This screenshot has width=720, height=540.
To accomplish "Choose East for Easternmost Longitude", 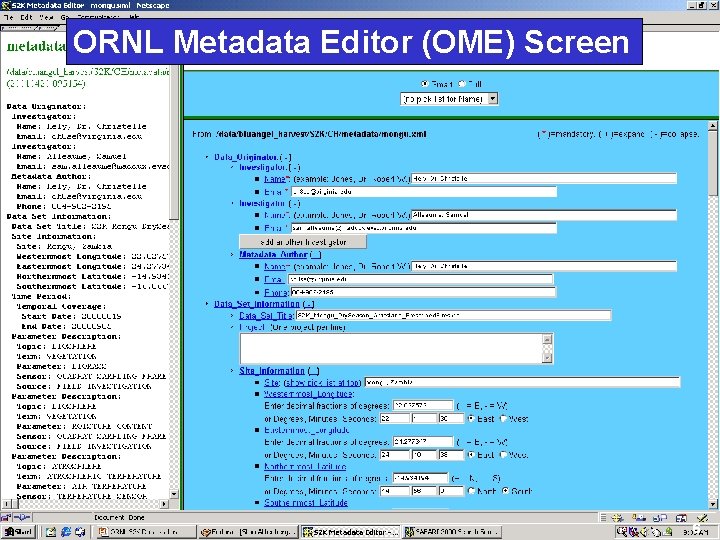I will pos(471,455).
